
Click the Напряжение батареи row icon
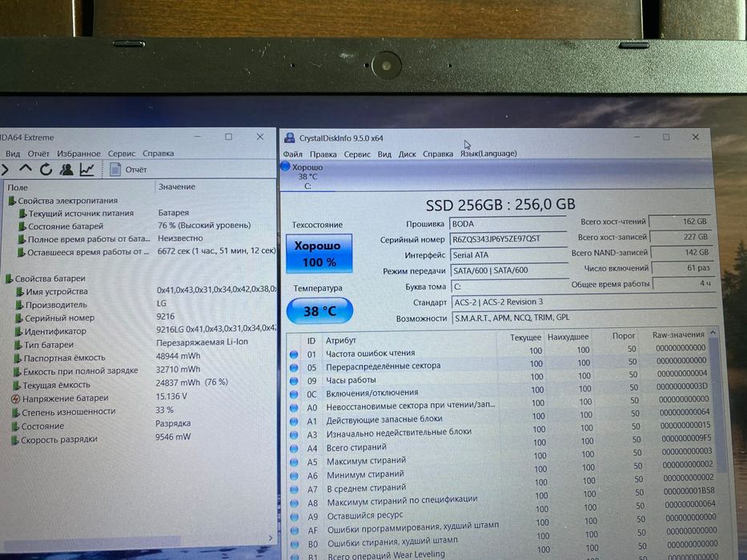click(x=15, y=399)
